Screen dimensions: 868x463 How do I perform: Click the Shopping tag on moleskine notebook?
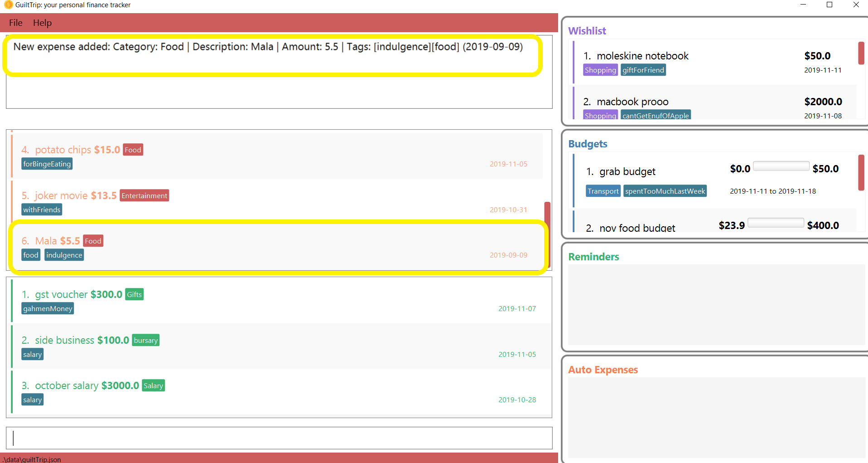tap(600, 70)
